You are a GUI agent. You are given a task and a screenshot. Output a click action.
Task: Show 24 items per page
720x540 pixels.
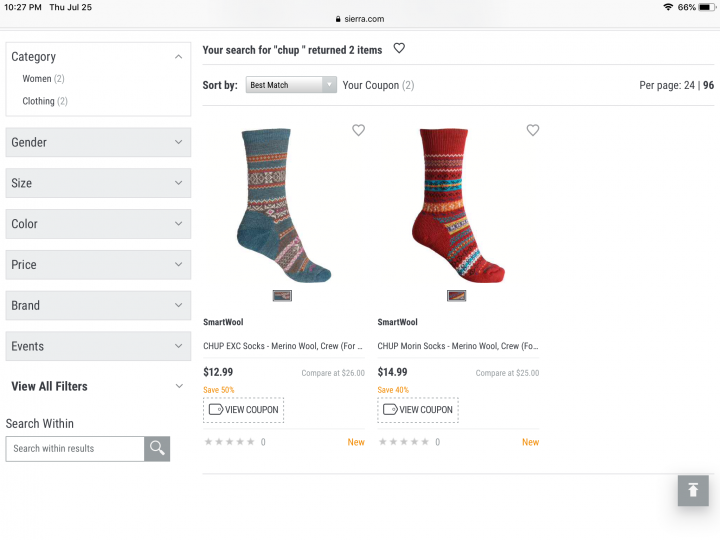[689, 85]
